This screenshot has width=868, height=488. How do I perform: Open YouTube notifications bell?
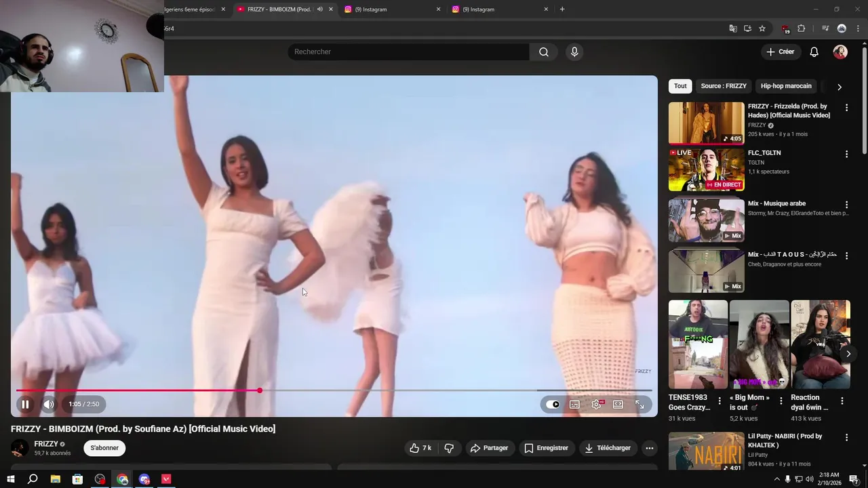click(814, 52)
